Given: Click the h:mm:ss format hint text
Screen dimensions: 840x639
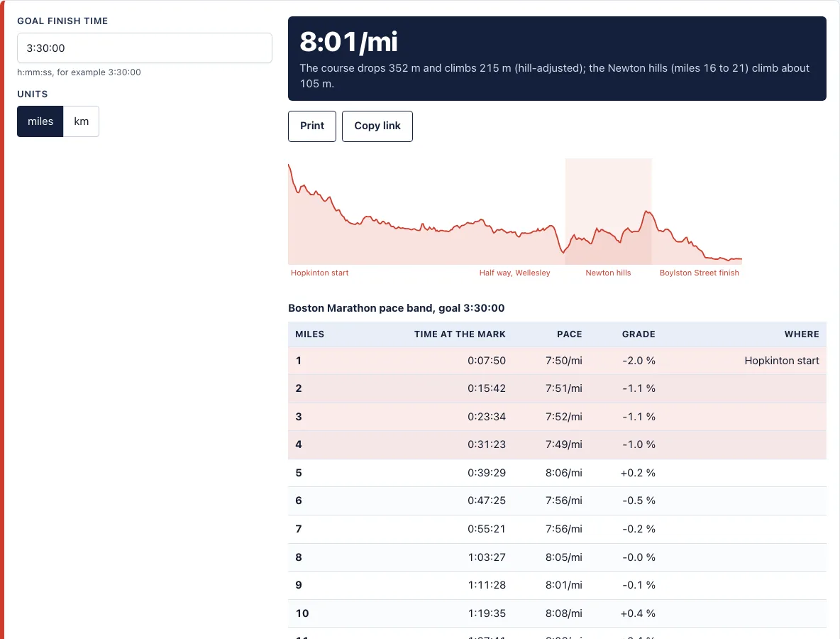Looking at the screenshot, I should tap(79, 72).
